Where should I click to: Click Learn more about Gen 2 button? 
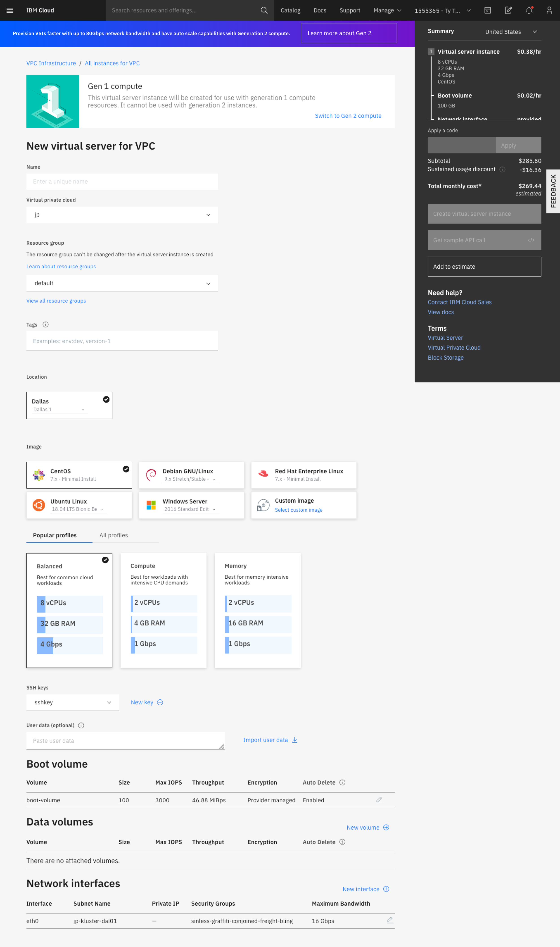[349, 33]
